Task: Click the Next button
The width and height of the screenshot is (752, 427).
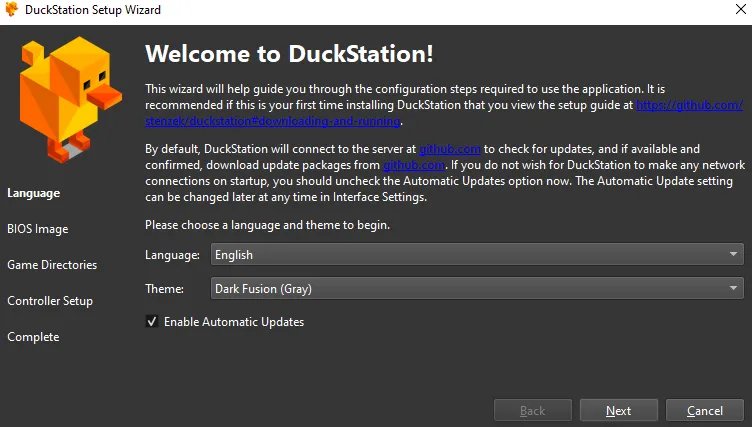Action: coord(619,411)
